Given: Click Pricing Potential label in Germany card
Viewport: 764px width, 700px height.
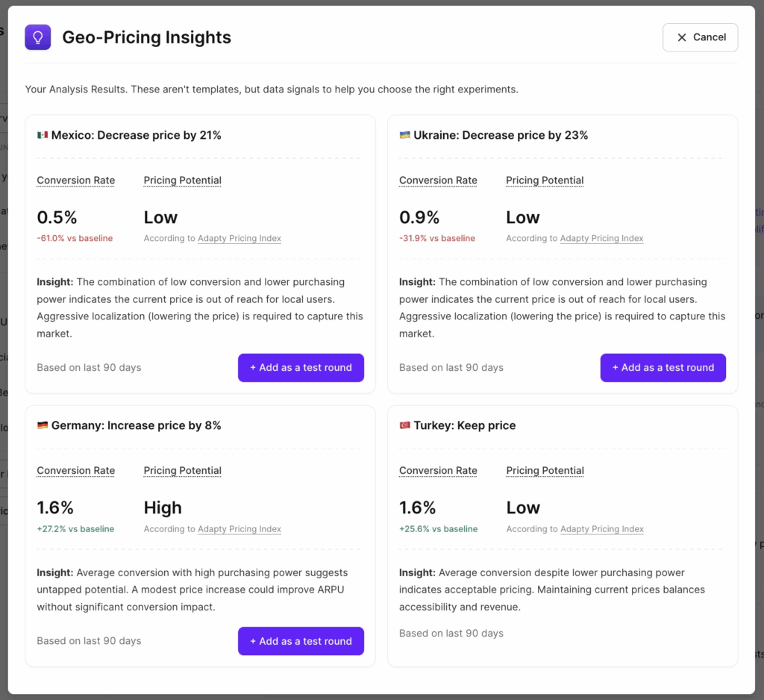Looking at the screenshot, I should (x=182, y=470).
